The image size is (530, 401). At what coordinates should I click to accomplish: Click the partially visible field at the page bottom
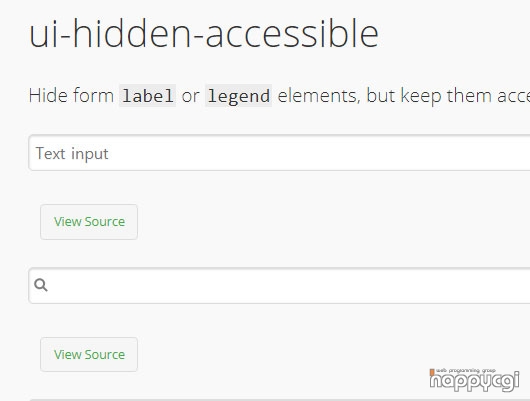(x=279, y=400)
